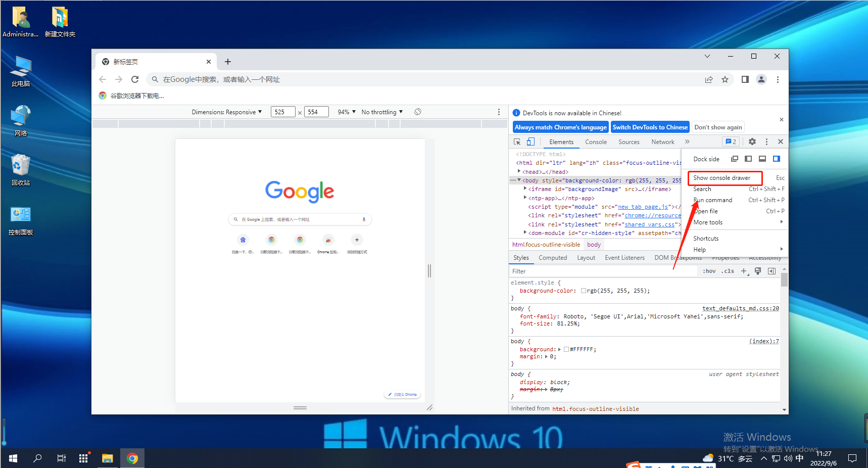This screenshot has height=468, width=868.
Task: Toggle the device toolbar icon
Action: click(531, 142)
